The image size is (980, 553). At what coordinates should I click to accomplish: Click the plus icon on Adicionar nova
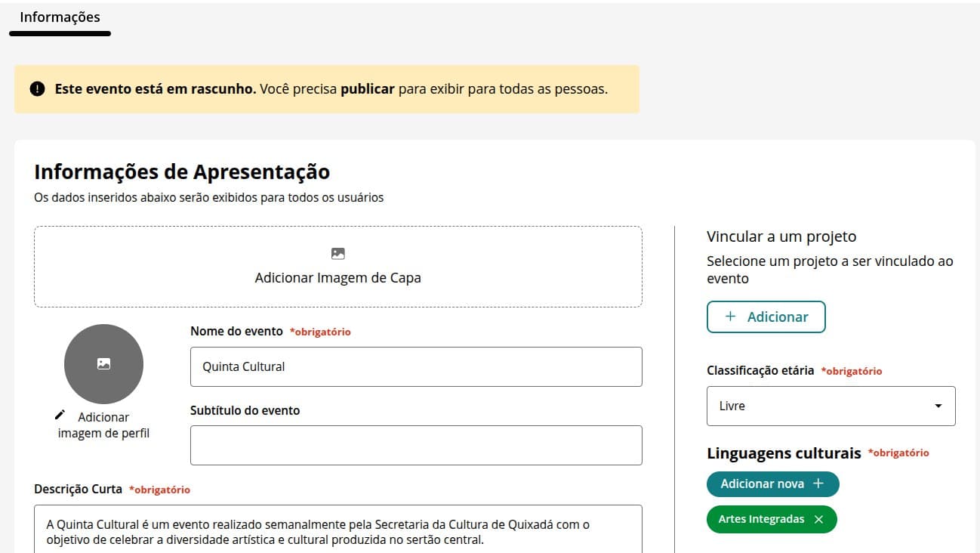(x=818, y=483)
